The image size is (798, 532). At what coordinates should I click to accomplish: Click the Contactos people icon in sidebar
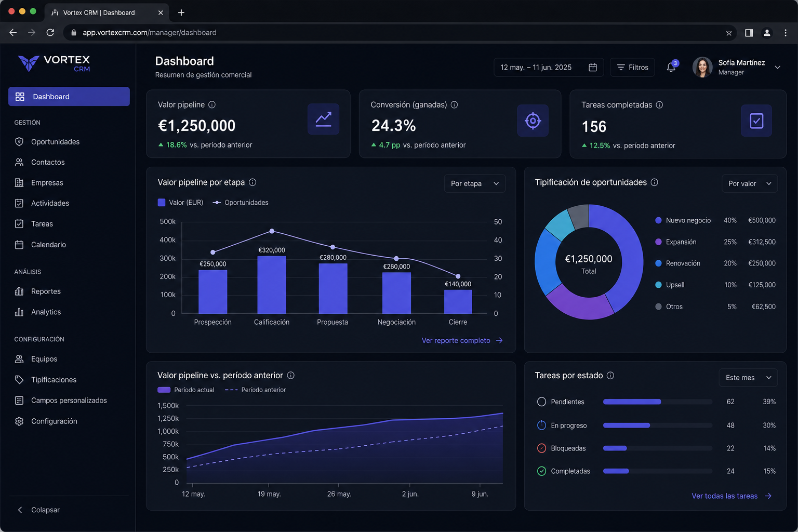click(19, 162)
